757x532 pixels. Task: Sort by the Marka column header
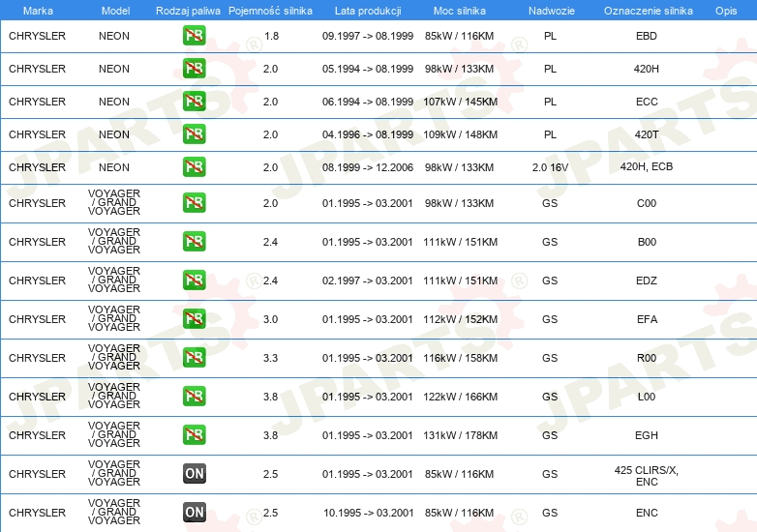[x=37, y=10]
